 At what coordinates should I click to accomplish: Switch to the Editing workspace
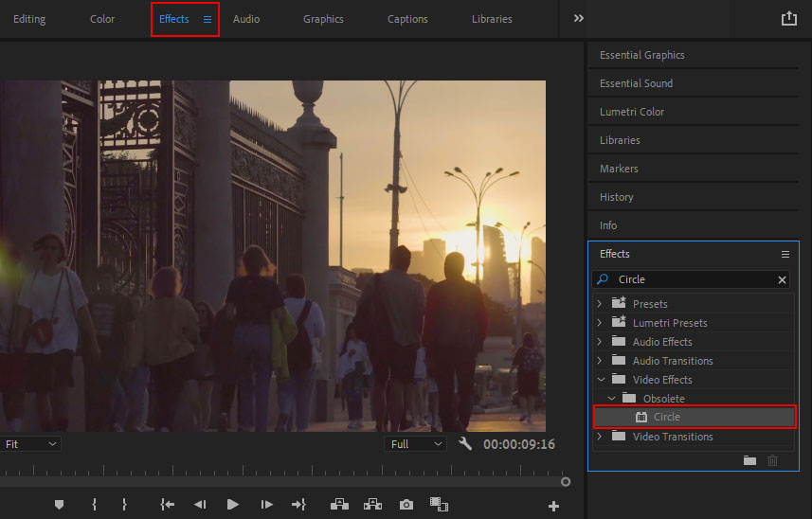(x=29, y=19)
